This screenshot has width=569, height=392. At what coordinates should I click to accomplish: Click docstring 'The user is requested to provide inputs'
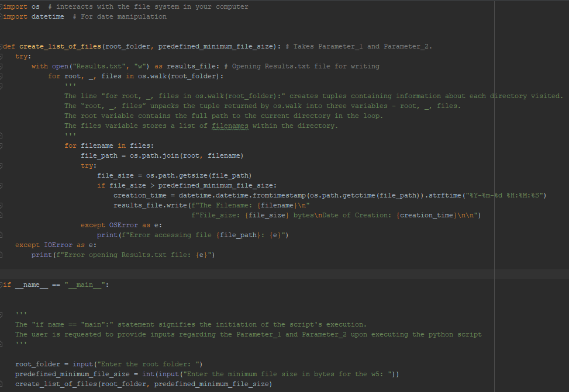point(248,334)
